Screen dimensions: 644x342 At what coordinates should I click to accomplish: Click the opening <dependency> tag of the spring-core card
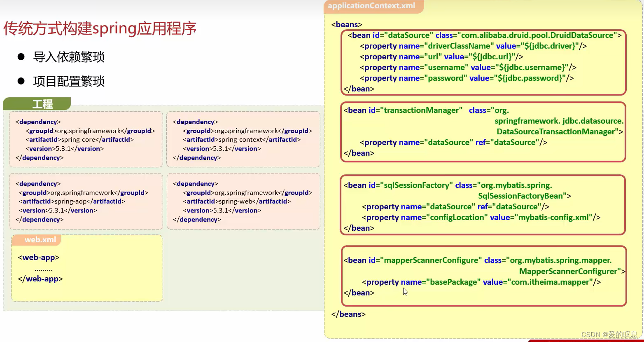[x=38, y=122]
